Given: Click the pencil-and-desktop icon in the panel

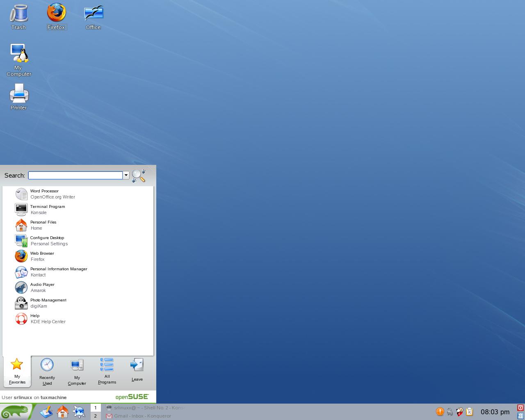Looking at the screenshot, I should pos(46,411).
